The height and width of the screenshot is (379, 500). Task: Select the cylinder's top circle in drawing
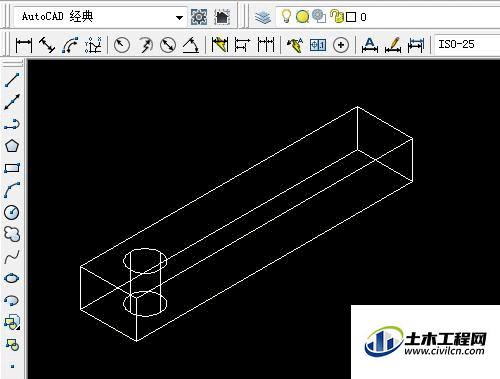pos(145,261)
